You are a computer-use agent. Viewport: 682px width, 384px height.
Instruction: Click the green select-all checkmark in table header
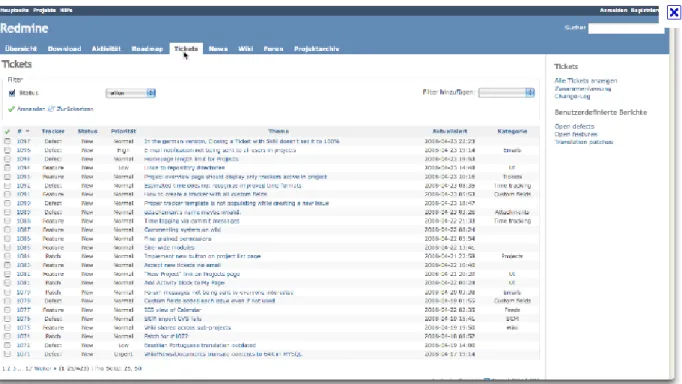(7, 131)
